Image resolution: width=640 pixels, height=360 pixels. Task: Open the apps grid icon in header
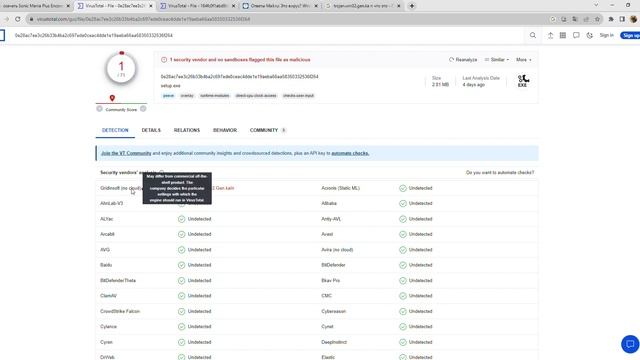[563, 36]
